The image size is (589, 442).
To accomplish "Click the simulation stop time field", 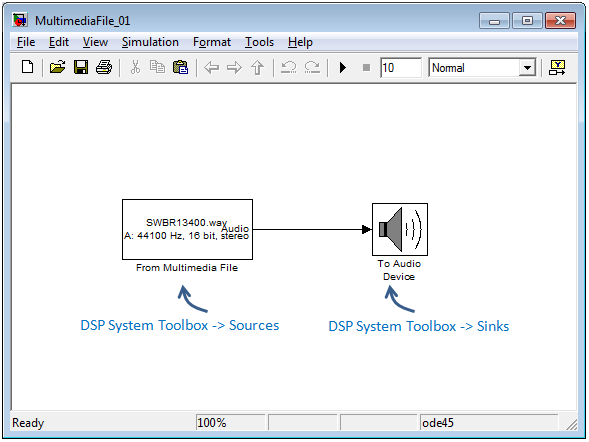I will [401, 68].
